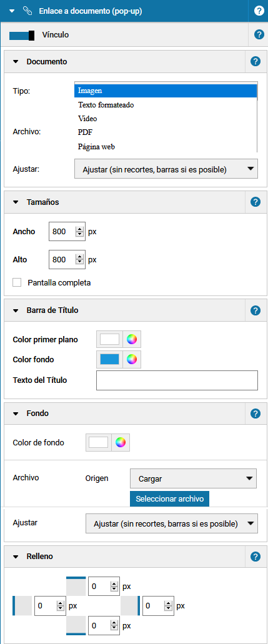The width and height of the screenshot is (268, 644).
Task: Click Seleccionar archivo button
Action: point(170,499)
